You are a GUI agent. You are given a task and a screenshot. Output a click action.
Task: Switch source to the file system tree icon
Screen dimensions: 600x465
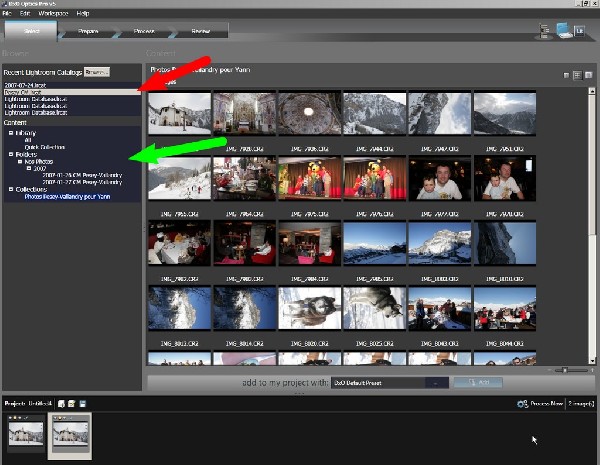click(x=544, y=31)
